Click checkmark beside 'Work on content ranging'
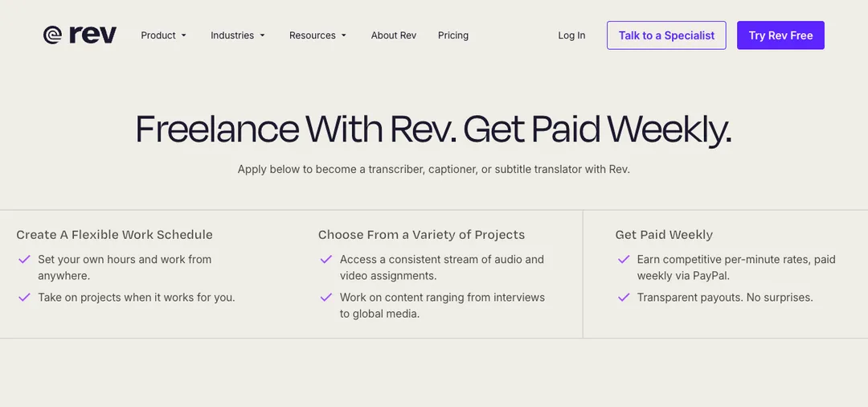The image size is (868, 407). coord(326,298)
